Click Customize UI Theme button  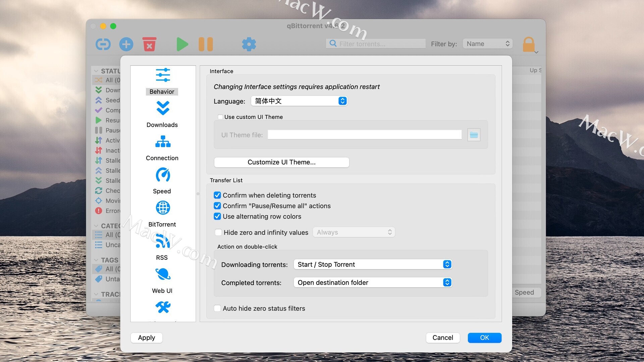coord(281,162)
